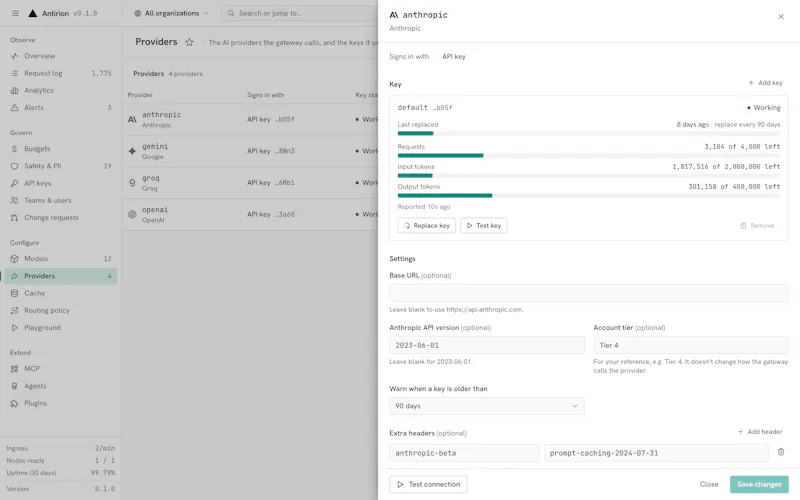
Task: Click Uptime (30 days) status entry
Action: (x=61, y=472)
